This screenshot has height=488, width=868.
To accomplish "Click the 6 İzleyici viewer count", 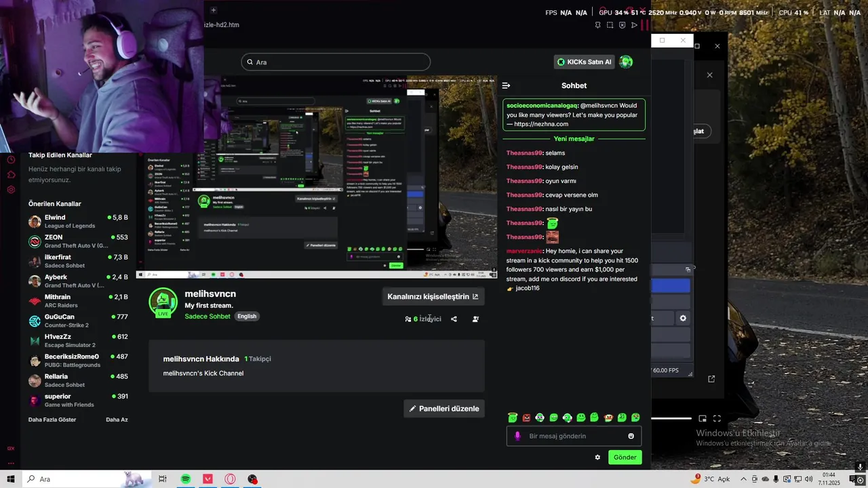I will click(423, 319).
